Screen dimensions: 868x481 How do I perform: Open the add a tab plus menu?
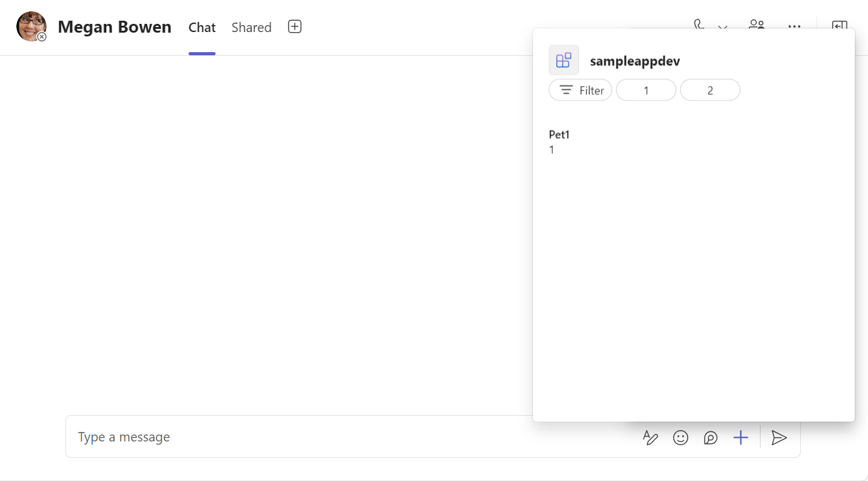point(294,26)
